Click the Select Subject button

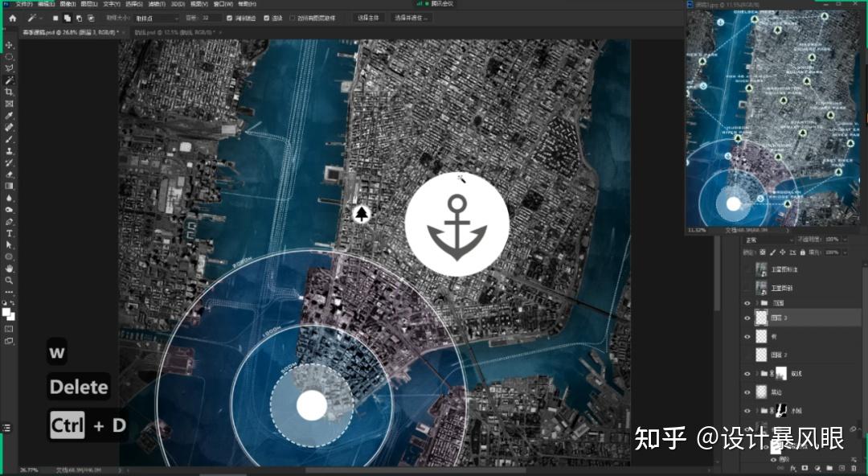coord(369,18)
